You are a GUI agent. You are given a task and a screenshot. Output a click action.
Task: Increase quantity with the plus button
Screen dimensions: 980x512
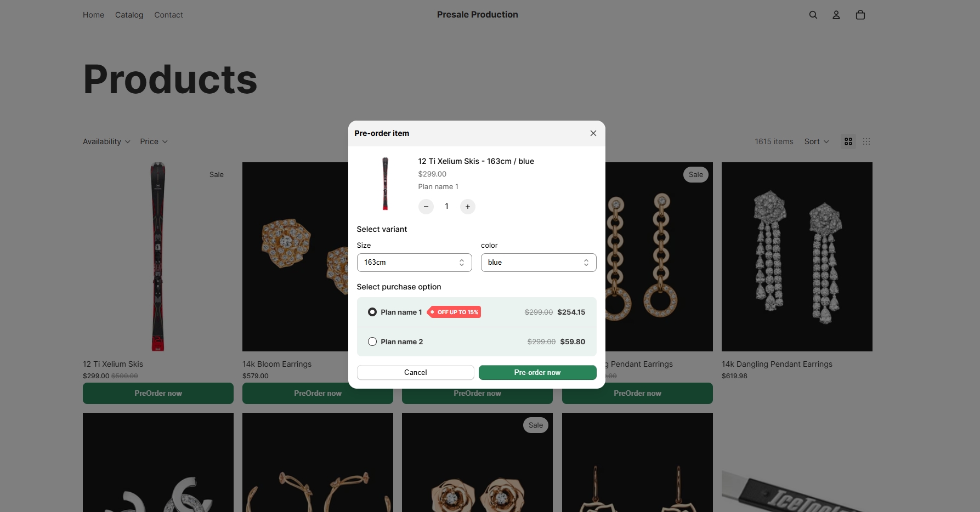pos(468,207)
